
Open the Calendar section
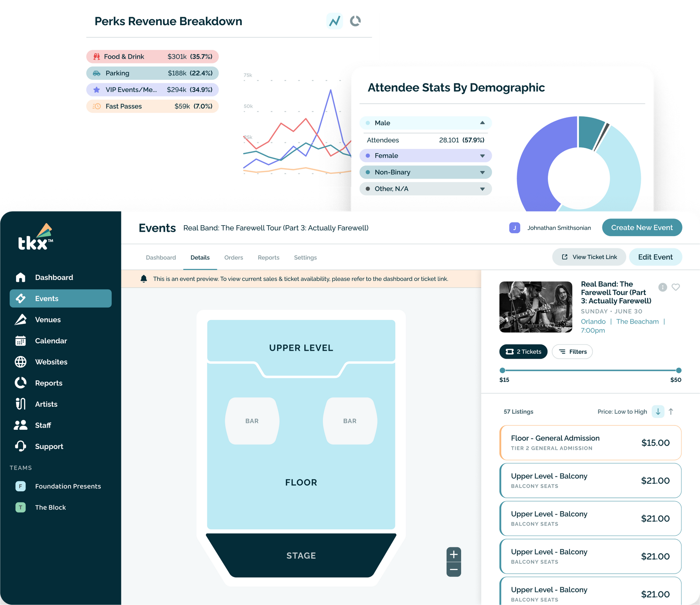[x=51, y=341]
